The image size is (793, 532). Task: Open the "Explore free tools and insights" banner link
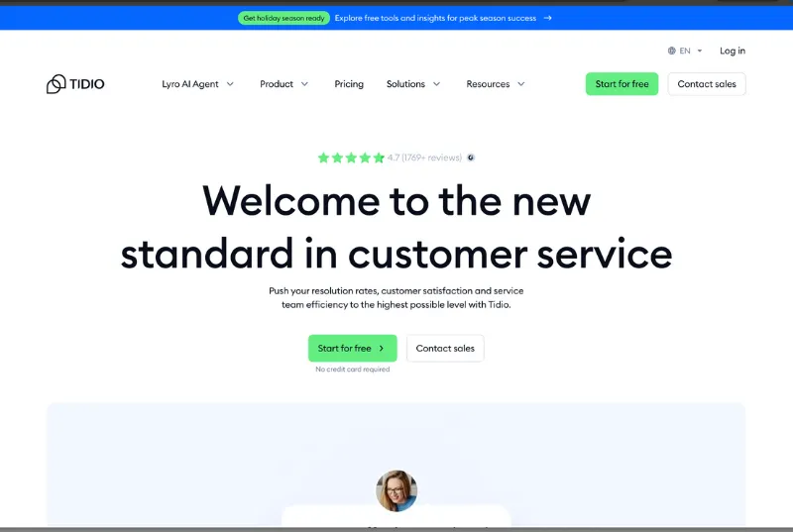(x=435, y=18)
